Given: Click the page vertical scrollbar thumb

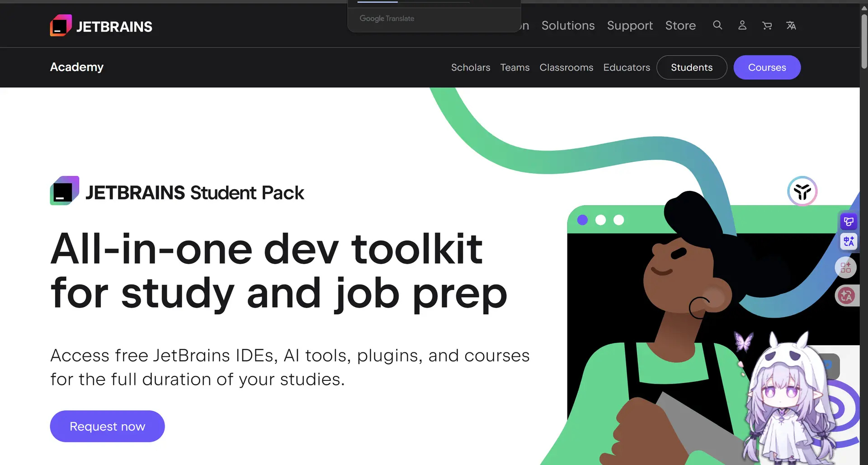Looking at the screenshot, I should click(x=864, y=41).
